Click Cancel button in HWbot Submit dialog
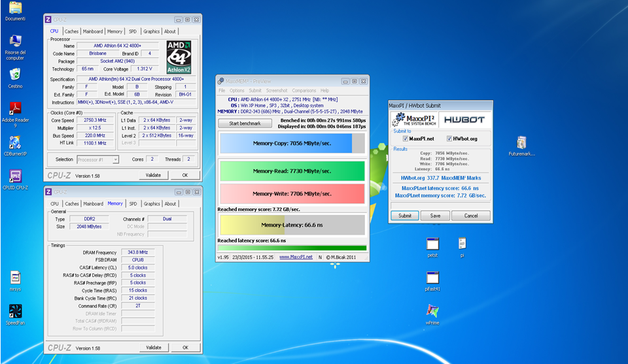628x364 pixels. click(x=471, y=216)
